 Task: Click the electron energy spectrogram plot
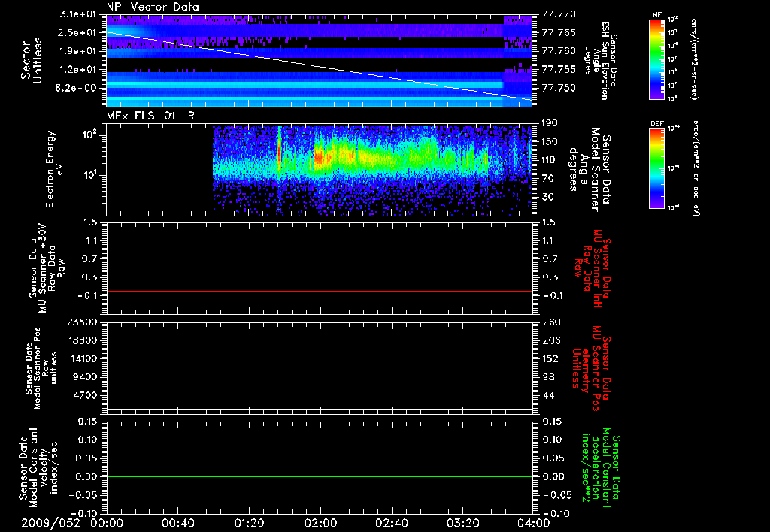319,169
